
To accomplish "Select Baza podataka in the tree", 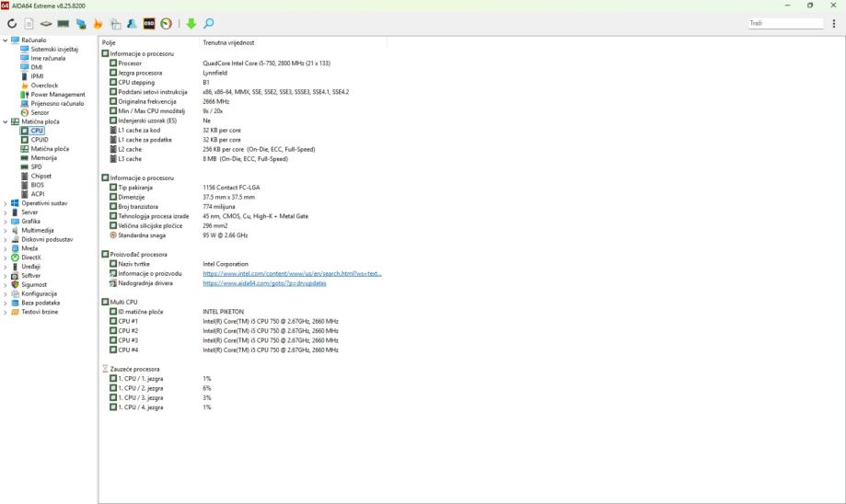I will coord(36,303).
